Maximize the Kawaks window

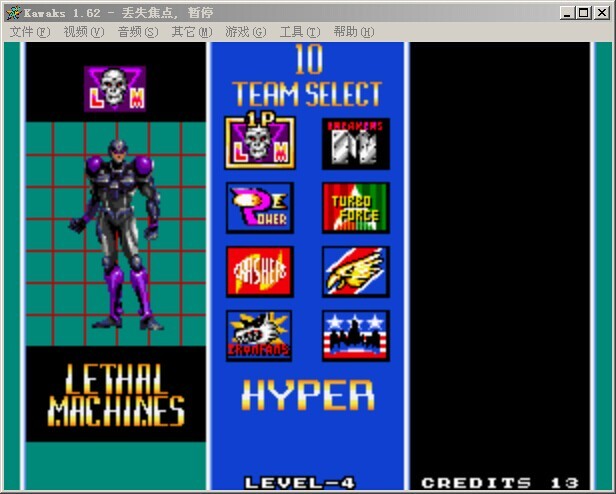click(x=584, y=13)
